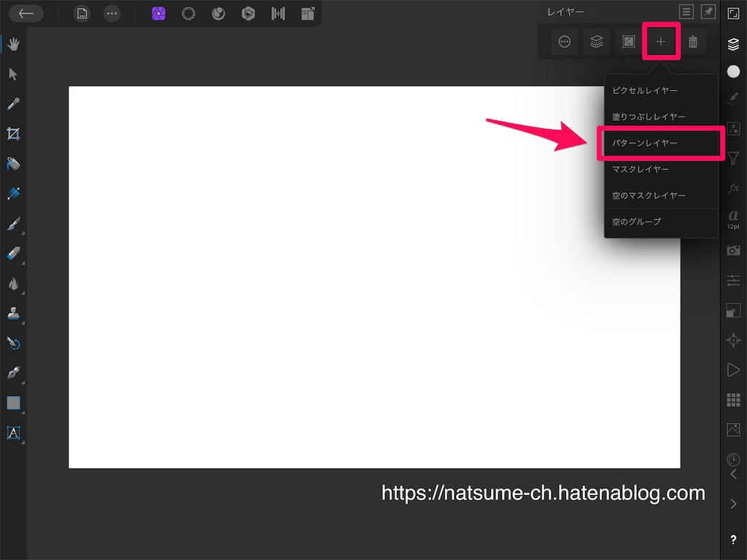Select the Clone stamp tool
The image size is (747, 560).
coord(13,313)
